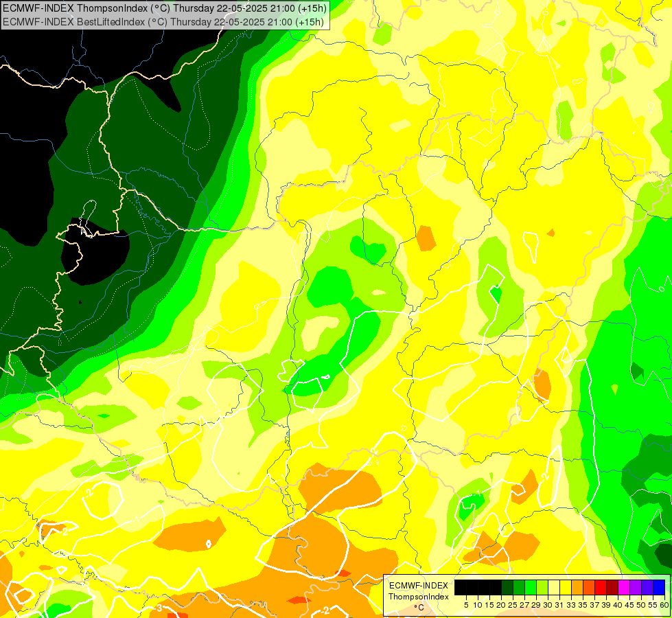Select the violet 50–55 legend swatch
672x618 pixels.
pyautogui.click(x=647, y=588)
